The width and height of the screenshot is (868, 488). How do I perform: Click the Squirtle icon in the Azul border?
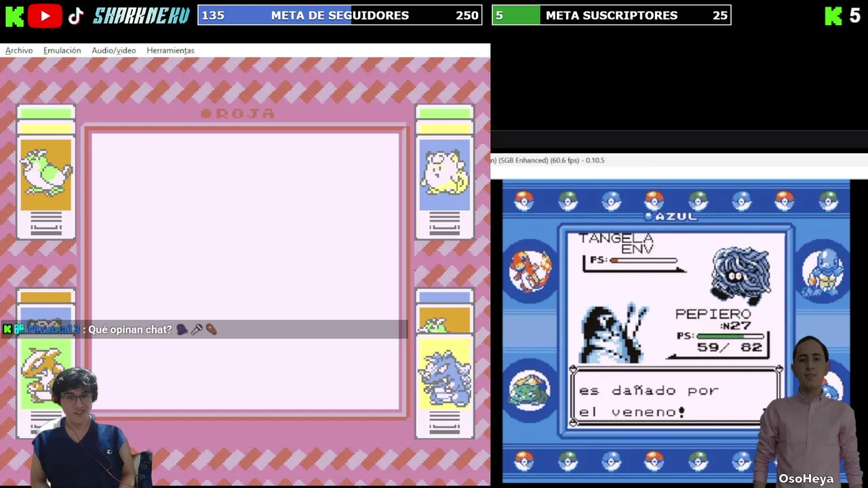pos(823,271)
